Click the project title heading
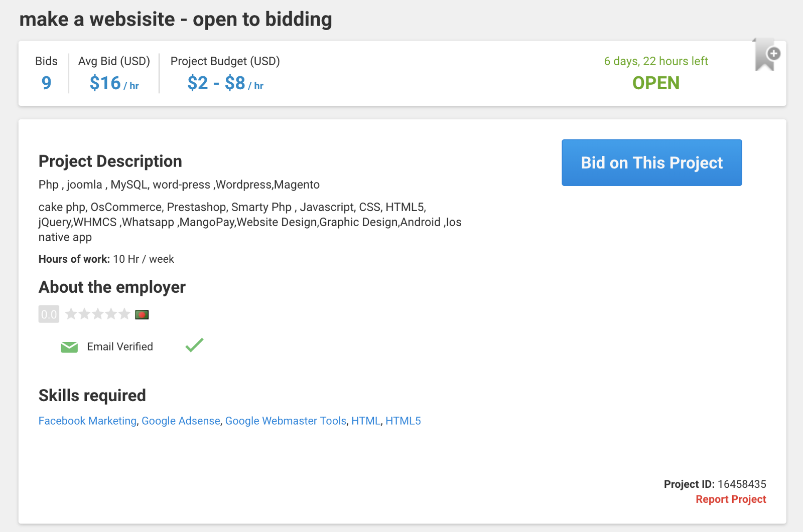The height and width of the screenshot is (532, 803). 176,20
